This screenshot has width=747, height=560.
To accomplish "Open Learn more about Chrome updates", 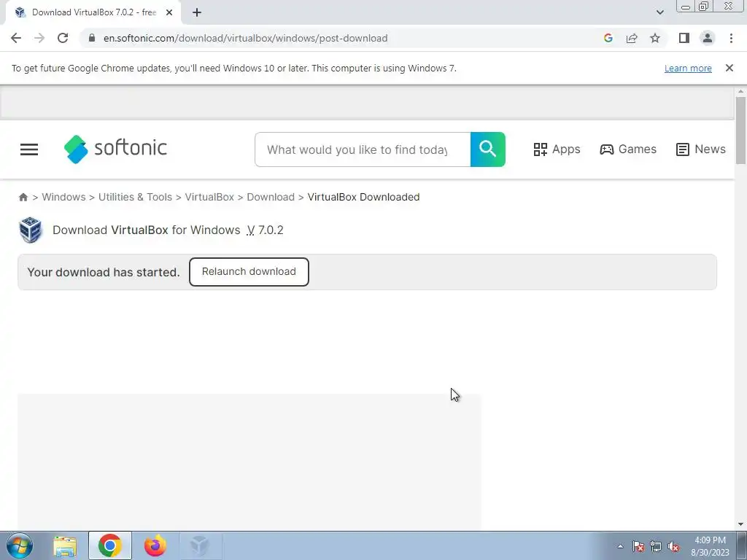I will click(688, 69).
